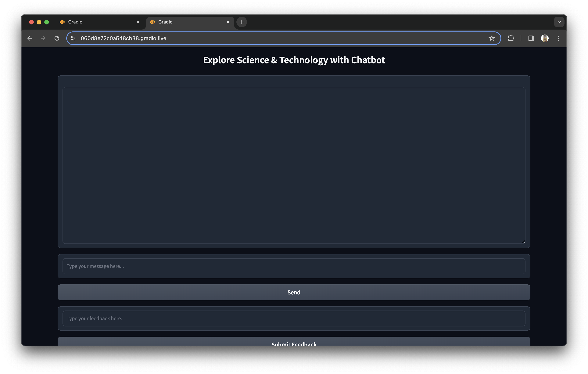Click the Send button
Viewport: 588px width, 374px height.
(294, 292)
